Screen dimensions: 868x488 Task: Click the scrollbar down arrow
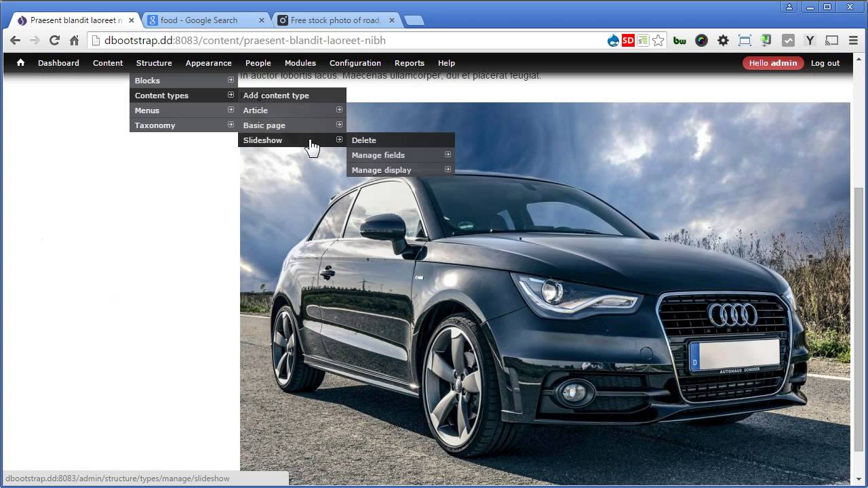coord(859,479)
